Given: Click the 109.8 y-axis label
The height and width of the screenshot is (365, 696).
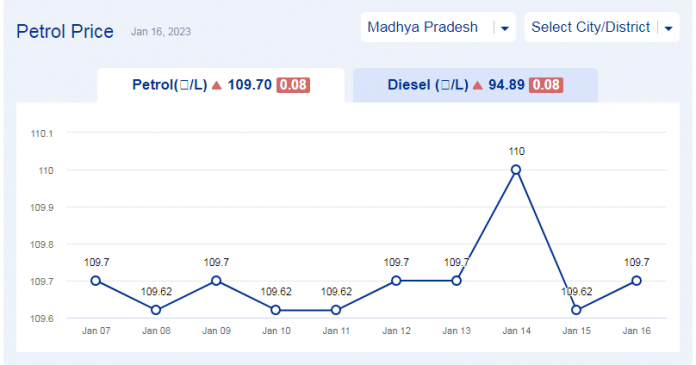Looking at the screenshot, I should coord(42,245).
